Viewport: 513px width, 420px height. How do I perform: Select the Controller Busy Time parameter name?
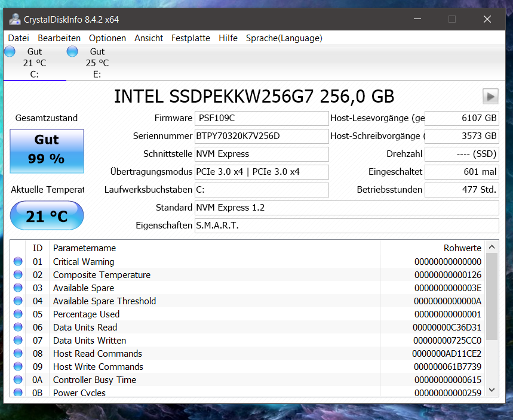94,380
